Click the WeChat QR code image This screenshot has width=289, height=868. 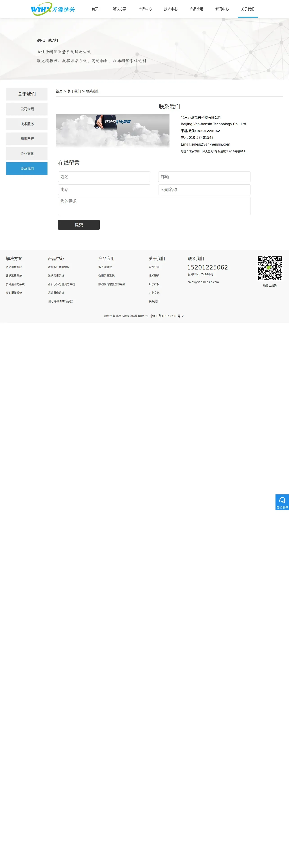coord(270,268)
